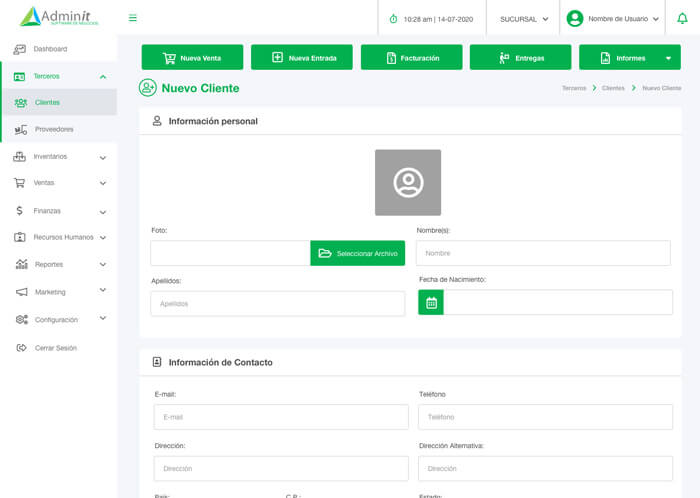Open the notifications bell

pyautogui.click(x=682, y=18)
